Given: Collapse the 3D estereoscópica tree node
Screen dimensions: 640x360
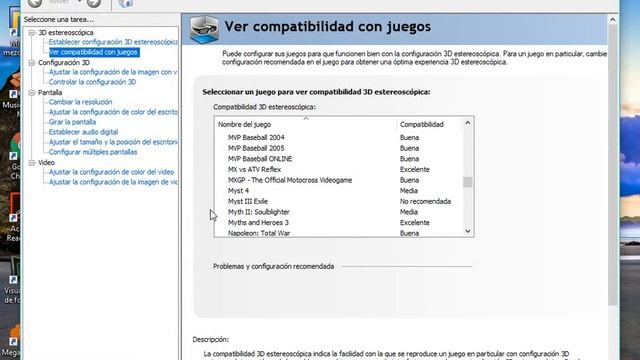Looking at the screenshot, I should 31,33.
